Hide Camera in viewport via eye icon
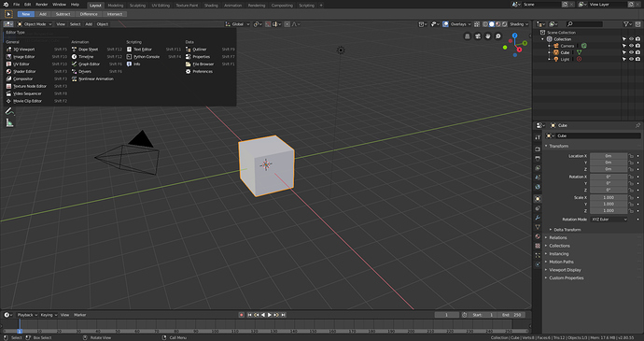Viewport: 644px width, 341px height. pyautogui.click(x=631, y=46)
